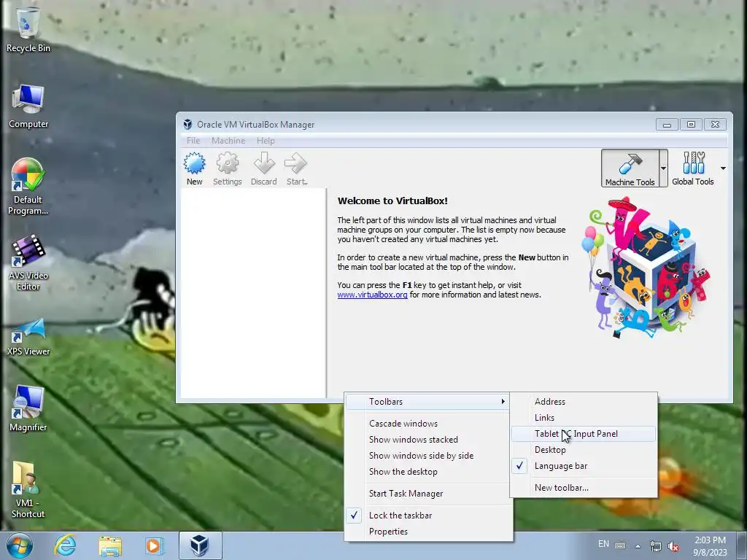Enable the Address toolbar

[x=584, y=402]
